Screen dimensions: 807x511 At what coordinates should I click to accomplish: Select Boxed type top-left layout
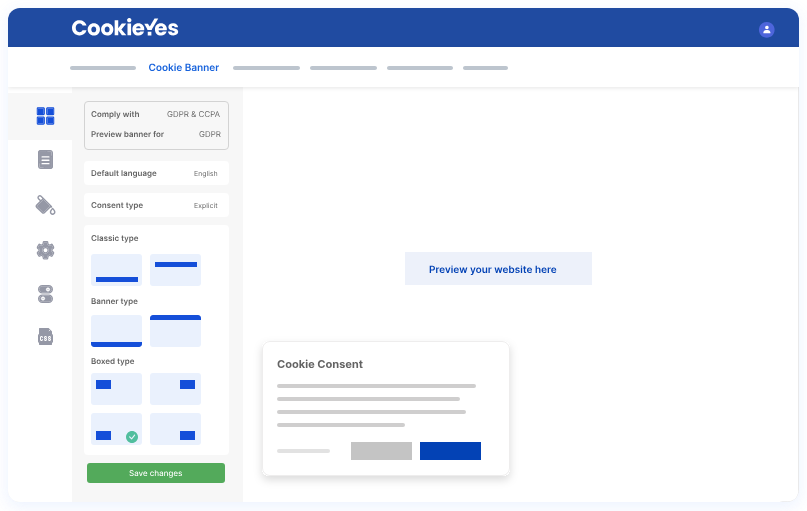click(116, 389)
